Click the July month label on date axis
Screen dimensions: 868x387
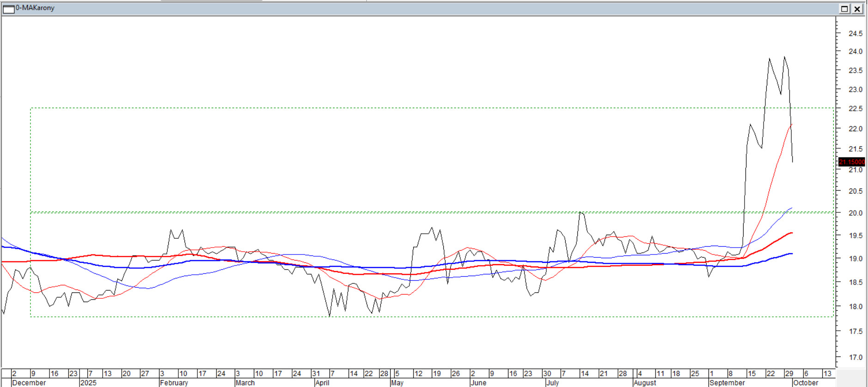click(552, 383)
